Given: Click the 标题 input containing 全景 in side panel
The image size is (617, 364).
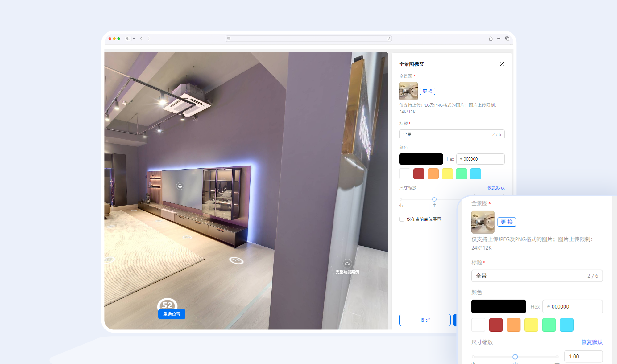Looking at the screenshot, I should click(x=452, y=134).
